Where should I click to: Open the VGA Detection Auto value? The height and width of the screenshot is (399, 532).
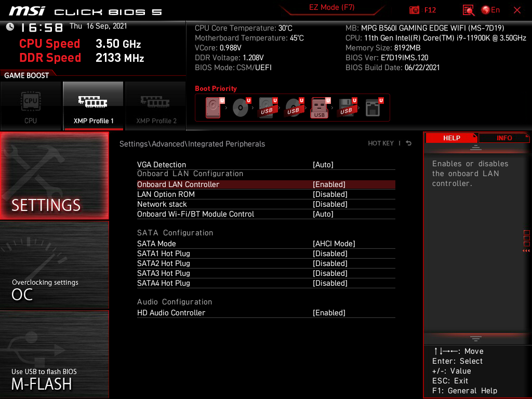pos(323,165)
